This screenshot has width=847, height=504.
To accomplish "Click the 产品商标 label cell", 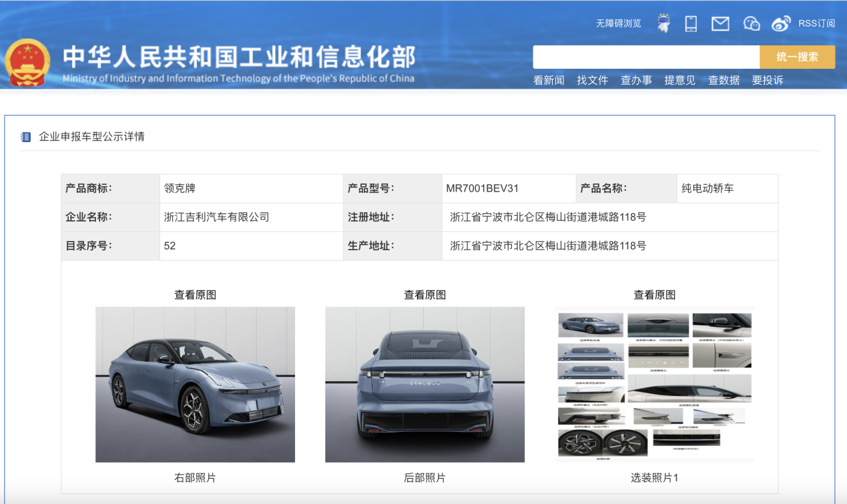I will click(110, 188).
